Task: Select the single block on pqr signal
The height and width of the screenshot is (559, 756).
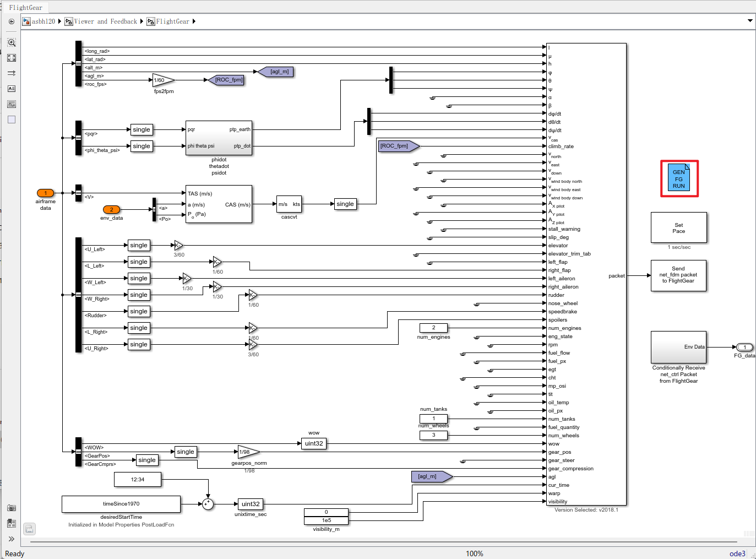Action: click(142, 129)
